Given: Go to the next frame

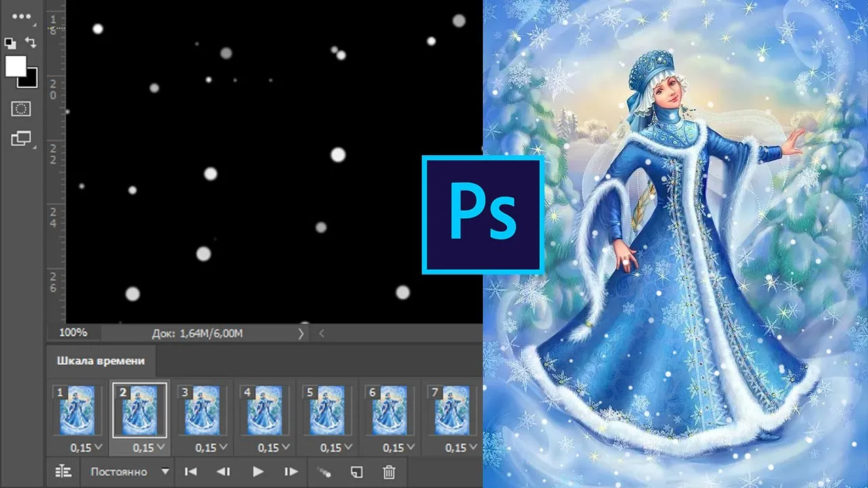Looking at the screenshot, I should 291,472.
